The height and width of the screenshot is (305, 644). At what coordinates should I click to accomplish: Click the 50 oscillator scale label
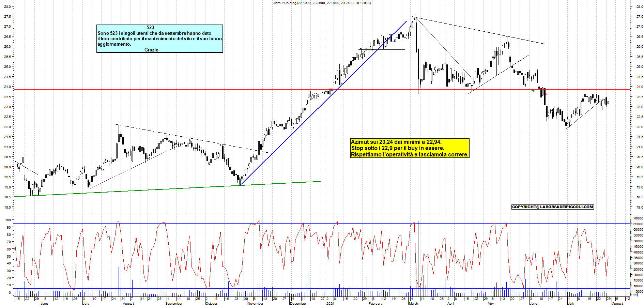tap(9, 256)
